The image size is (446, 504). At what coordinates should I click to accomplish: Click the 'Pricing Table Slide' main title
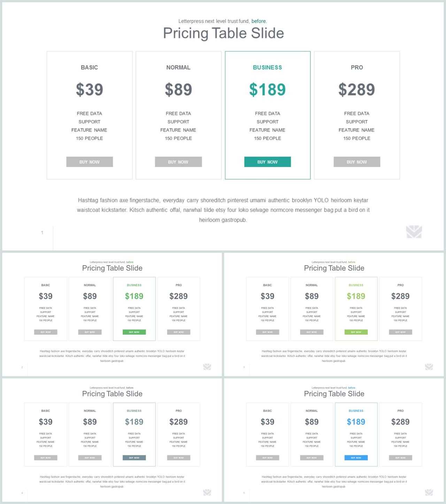tap(223, 33)
